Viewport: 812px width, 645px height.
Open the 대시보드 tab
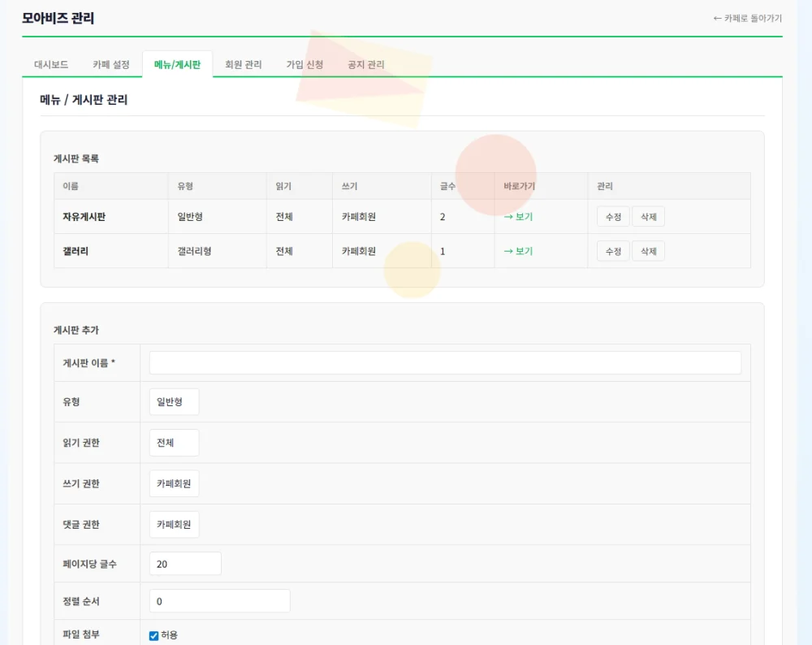pos(51,64)
